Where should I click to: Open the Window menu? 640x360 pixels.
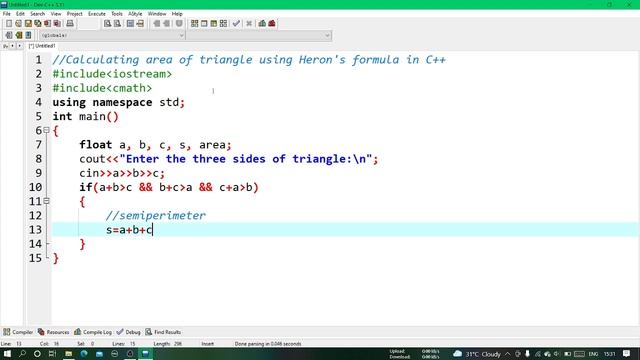coord(157,14)
